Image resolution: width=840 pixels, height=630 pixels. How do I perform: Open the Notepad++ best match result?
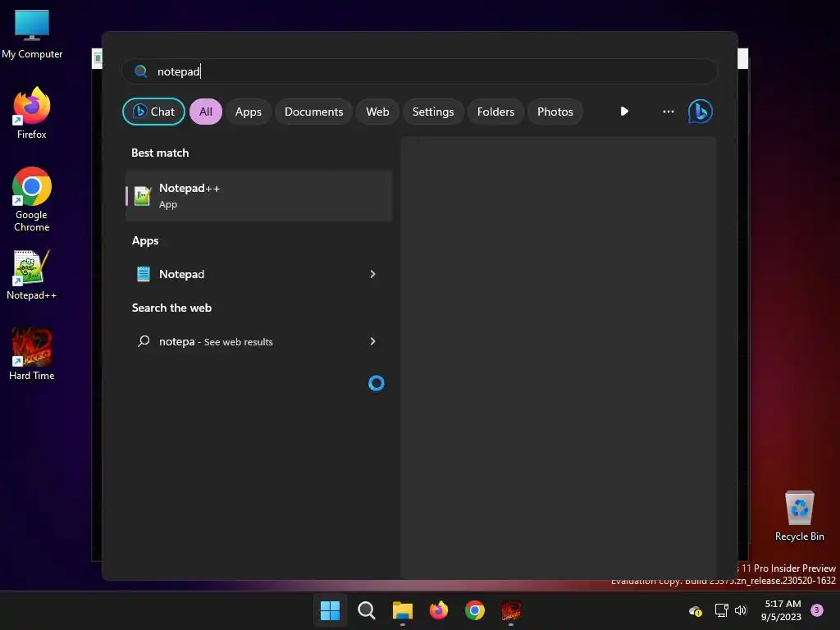point(258,195)
